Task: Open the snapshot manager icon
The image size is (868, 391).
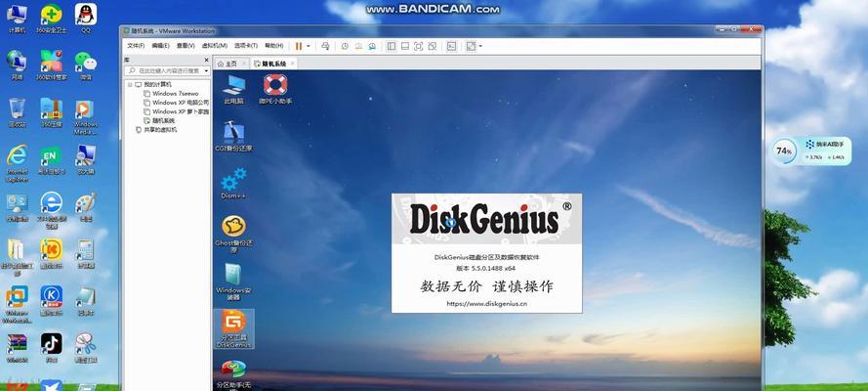Action: point(373,47)
